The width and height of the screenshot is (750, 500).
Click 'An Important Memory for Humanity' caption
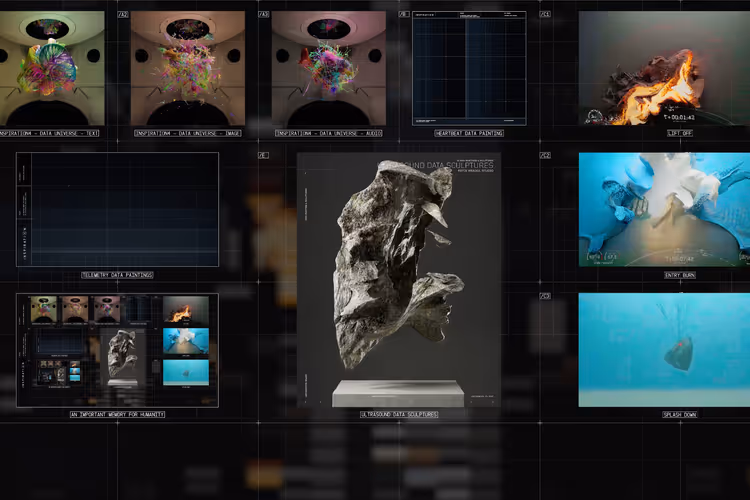(x=117, y=414)
